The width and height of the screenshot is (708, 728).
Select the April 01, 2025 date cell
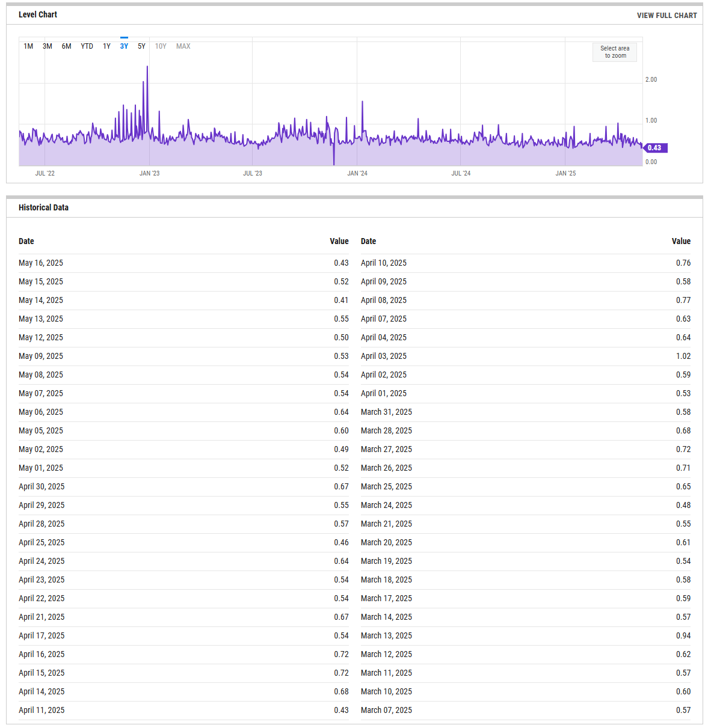[384, 393]
